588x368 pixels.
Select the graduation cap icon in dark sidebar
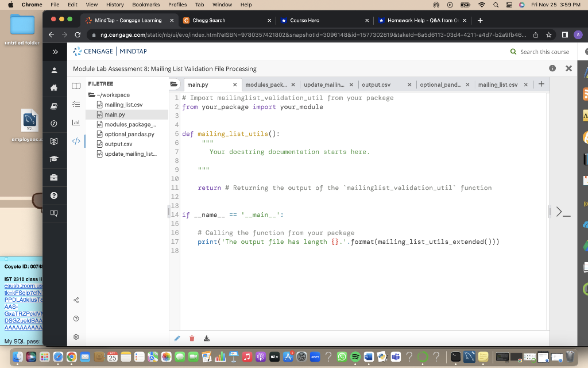tap(53, 158)
